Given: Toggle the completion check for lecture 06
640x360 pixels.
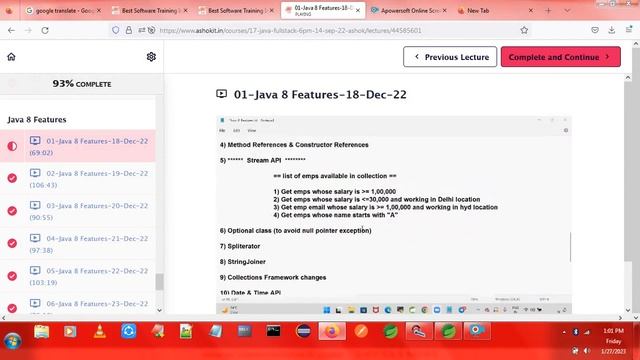Looking at the screenshot, I should pyautogui.click(x=12, y=308).
